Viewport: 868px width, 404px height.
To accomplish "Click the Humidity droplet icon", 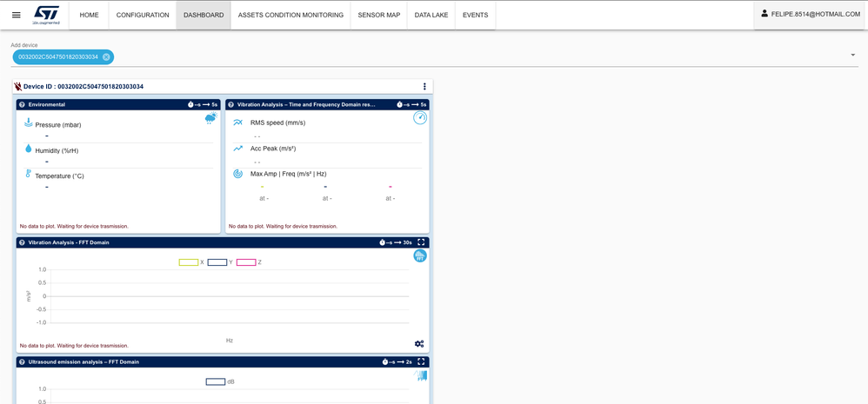I will 28,148.
